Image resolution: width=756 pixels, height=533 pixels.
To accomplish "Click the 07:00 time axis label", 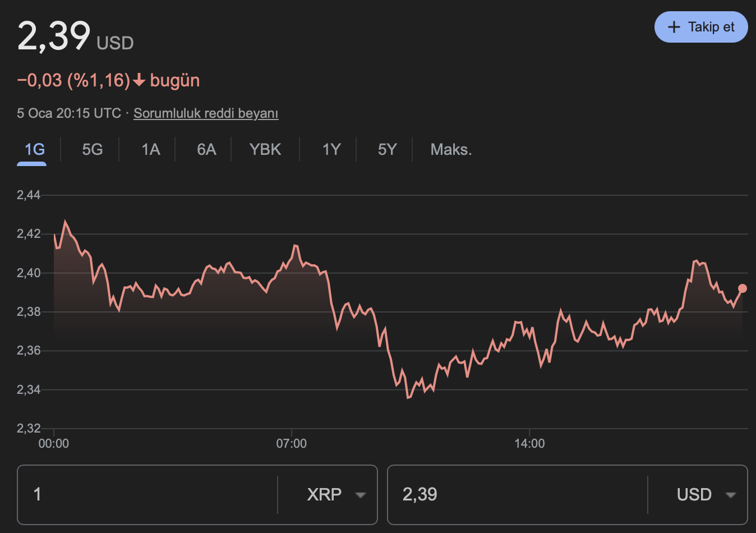I will click(292, 444).
